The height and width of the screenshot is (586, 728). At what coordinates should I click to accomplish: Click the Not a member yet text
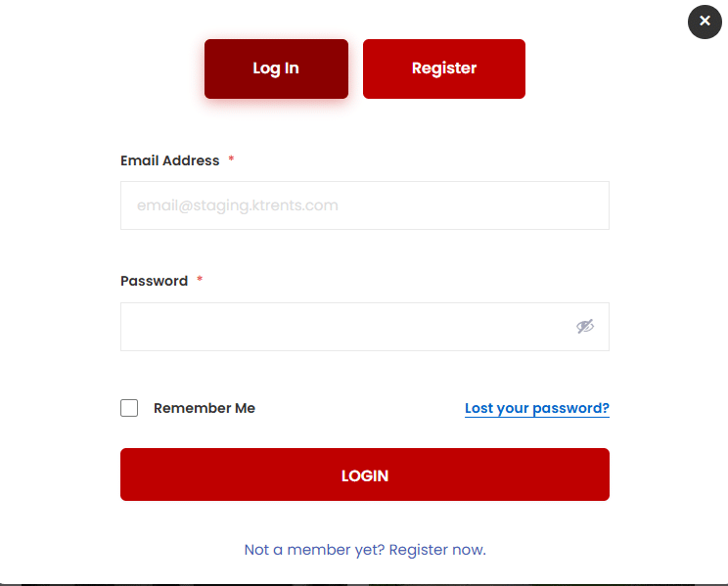point(313,550)
